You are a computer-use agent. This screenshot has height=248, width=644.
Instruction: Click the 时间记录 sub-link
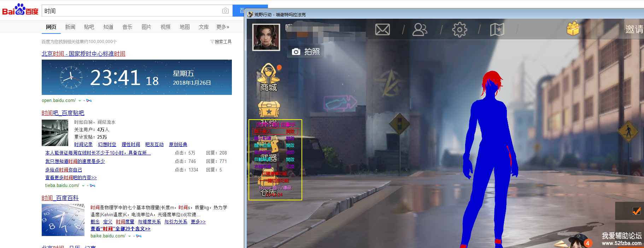pyautogui.click(x=83, y=145)
